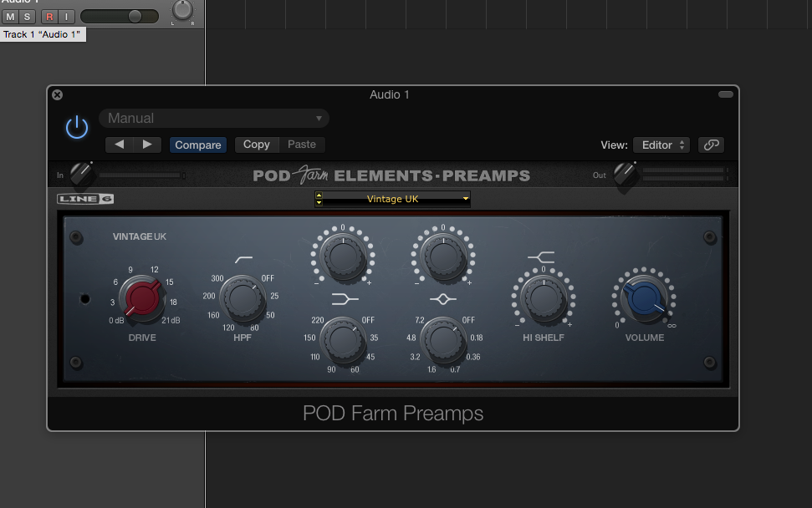Click the DRIVE label
Image resolution: width=812 pixels, height=508 pixels.
tap(142, 338)
